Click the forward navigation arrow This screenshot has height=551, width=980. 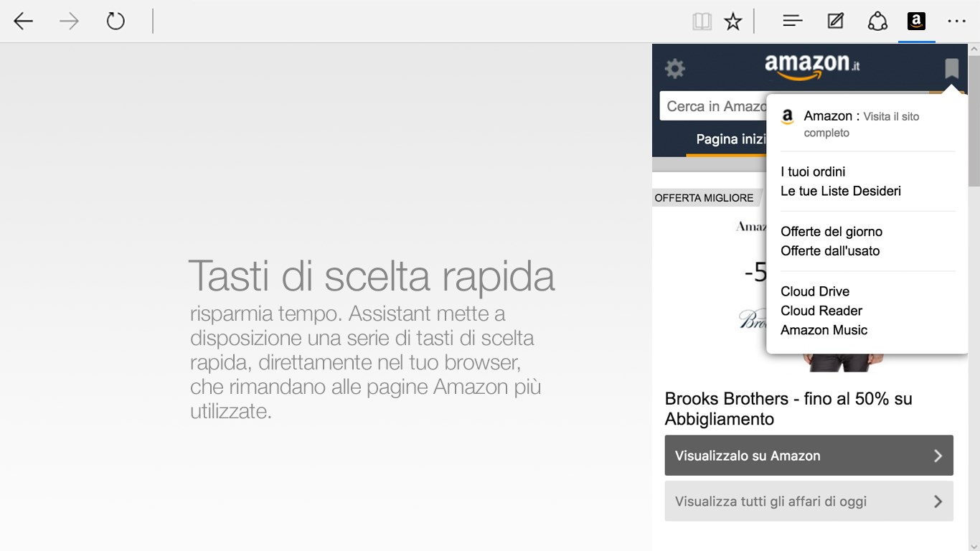point(69,22)
